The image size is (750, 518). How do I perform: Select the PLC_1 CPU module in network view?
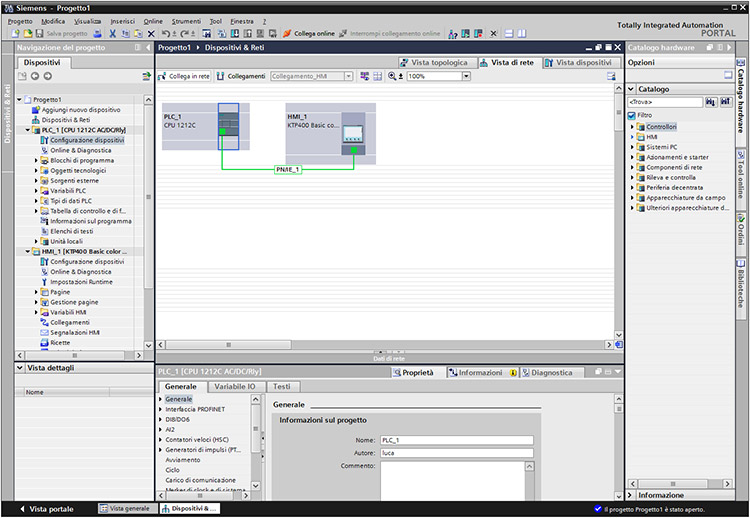point(228,126)
